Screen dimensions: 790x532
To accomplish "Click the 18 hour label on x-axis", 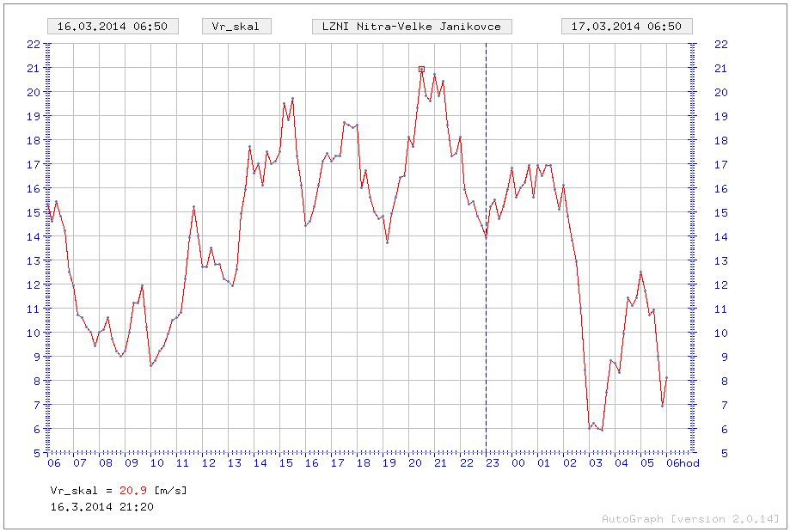I will pos(364,463).
